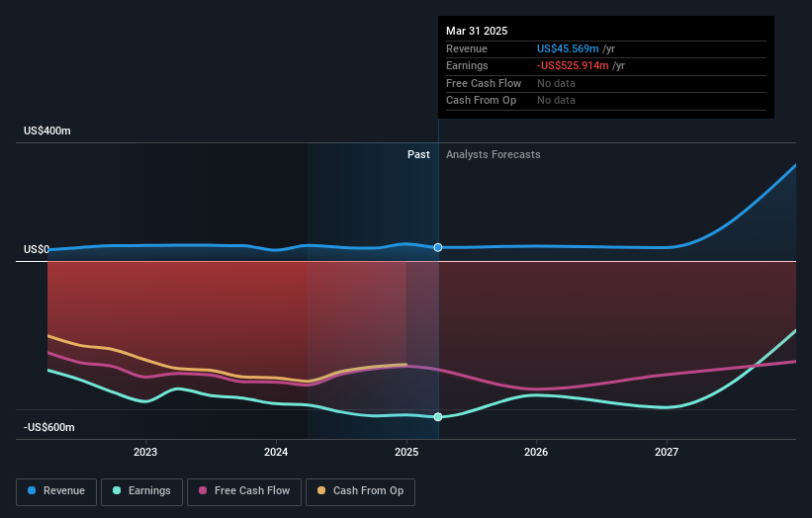Click the -US$600m y-axis label
Screen dimensions: 812x518
pyautogui.click(x=49, y=427)
